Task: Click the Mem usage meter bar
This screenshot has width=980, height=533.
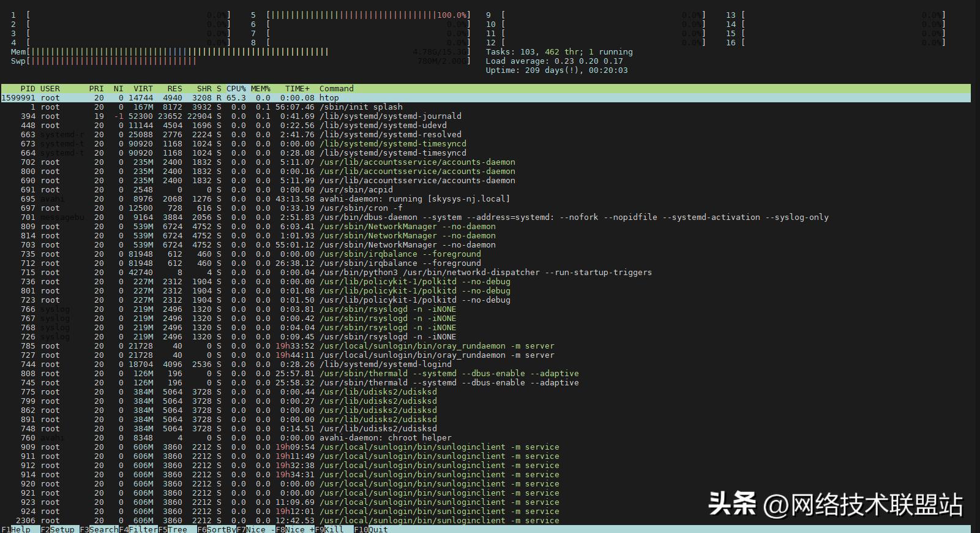Action: point(241,52)
